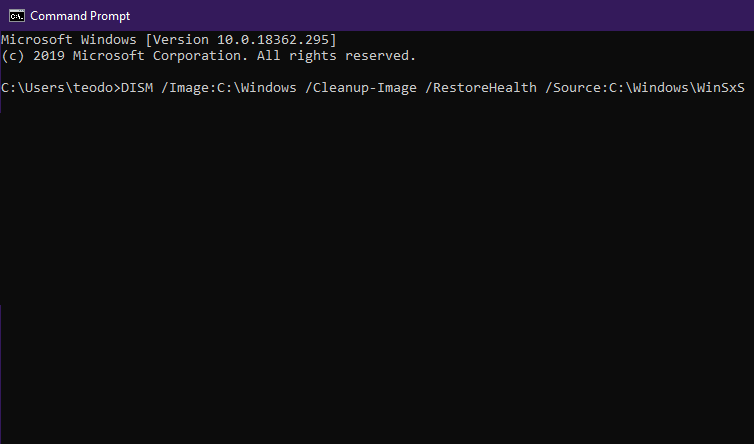Click the empty black console area

tap(377, 269)
